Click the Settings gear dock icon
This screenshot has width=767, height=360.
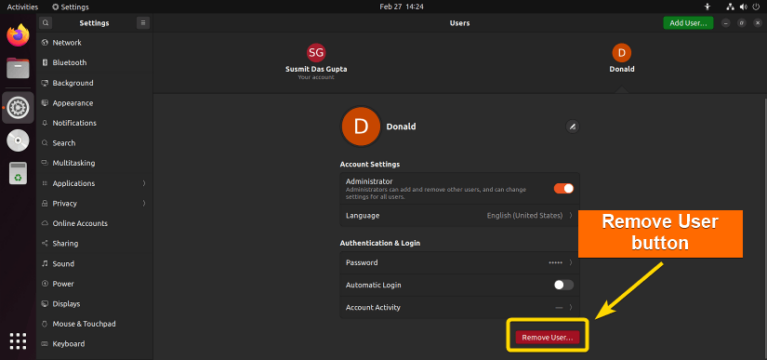pyautogui.click(x=18, y=107)
